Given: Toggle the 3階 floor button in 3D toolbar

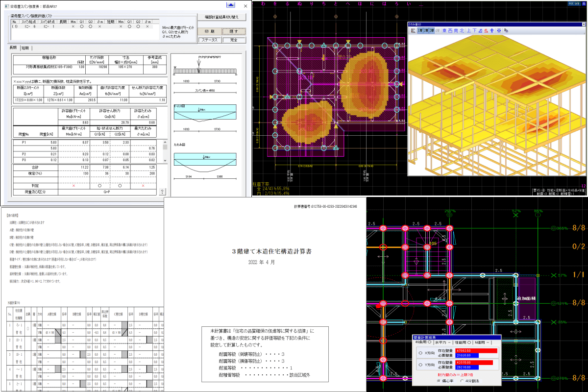Looking at the screenshot, I should (x=432, y=30).
